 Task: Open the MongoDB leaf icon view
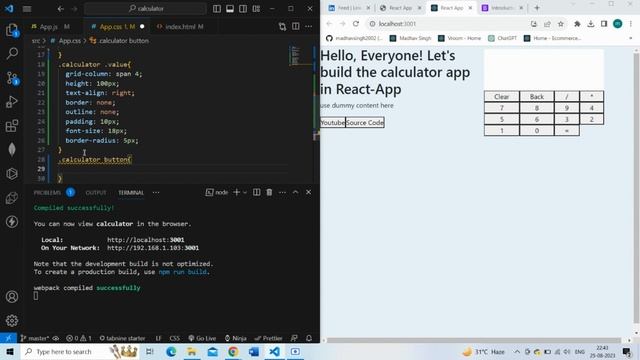[x=12, y=149]
